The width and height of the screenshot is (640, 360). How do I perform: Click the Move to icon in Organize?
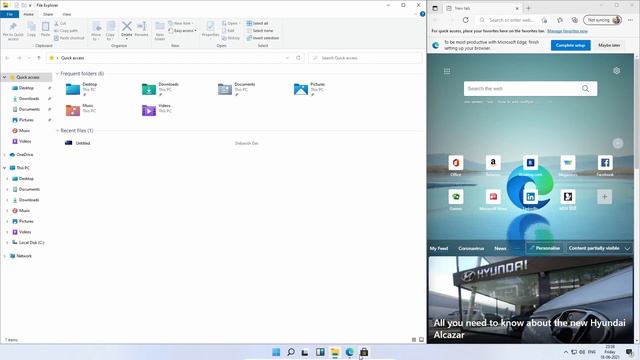tap(96, 27)
